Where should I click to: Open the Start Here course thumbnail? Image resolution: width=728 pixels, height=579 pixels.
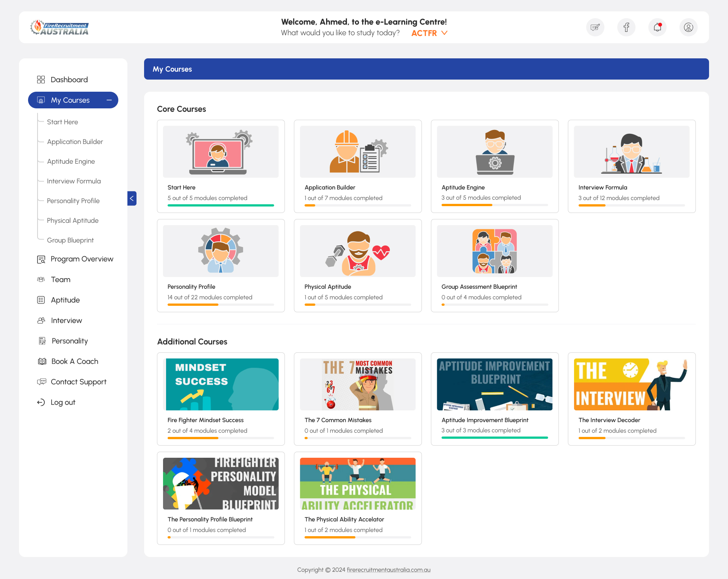[221, 152]
